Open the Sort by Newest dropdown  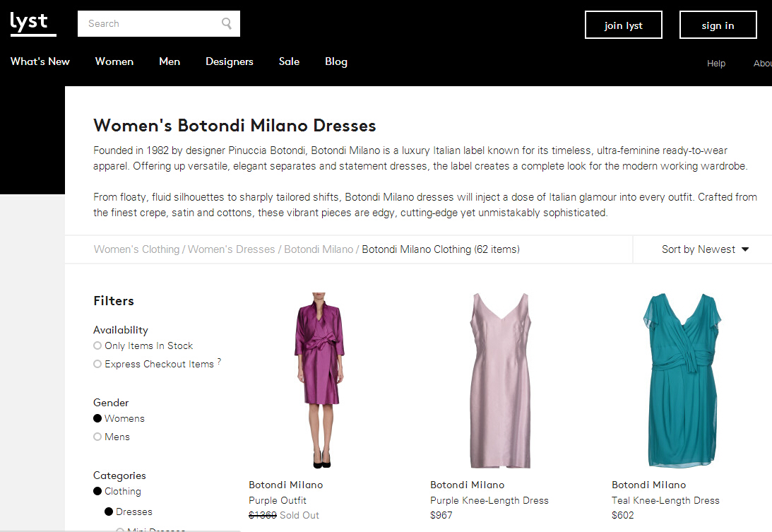coord(705,249)
